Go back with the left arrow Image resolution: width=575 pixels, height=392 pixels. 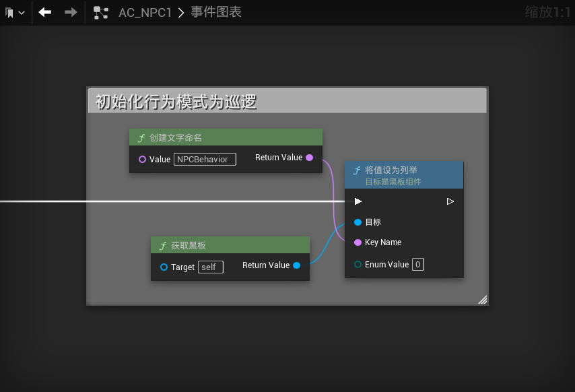(x=44, y=13)
